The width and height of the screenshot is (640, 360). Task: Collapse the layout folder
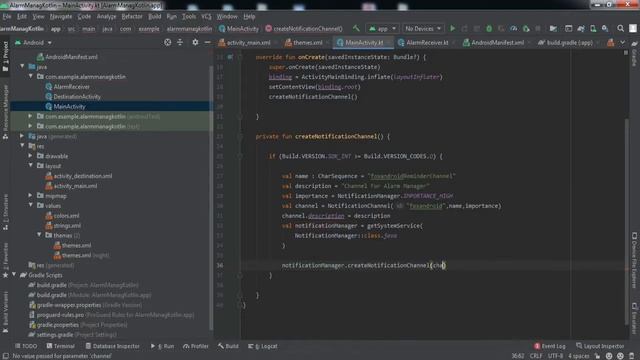[x=31, y=166]
